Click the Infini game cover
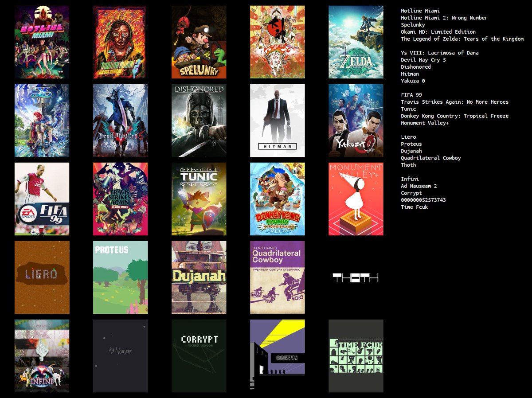The height and width of the screenshot is (398, 532). 42,356
